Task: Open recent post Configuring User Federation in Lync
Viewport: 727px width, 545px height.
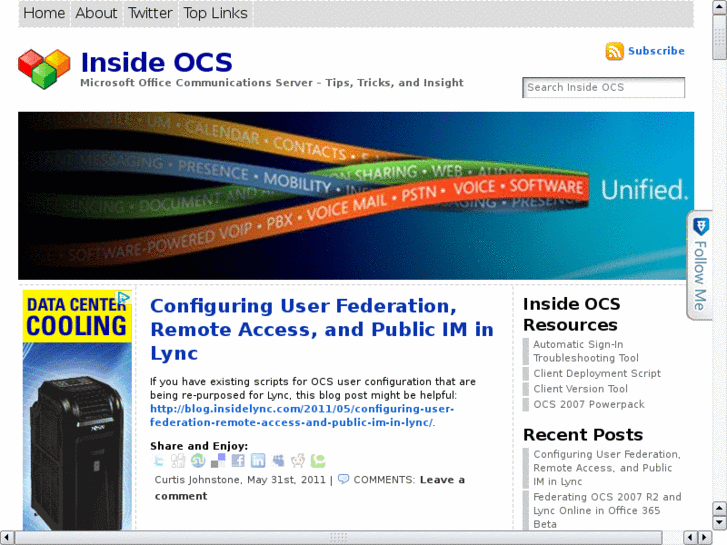Action: coord(607,468)
